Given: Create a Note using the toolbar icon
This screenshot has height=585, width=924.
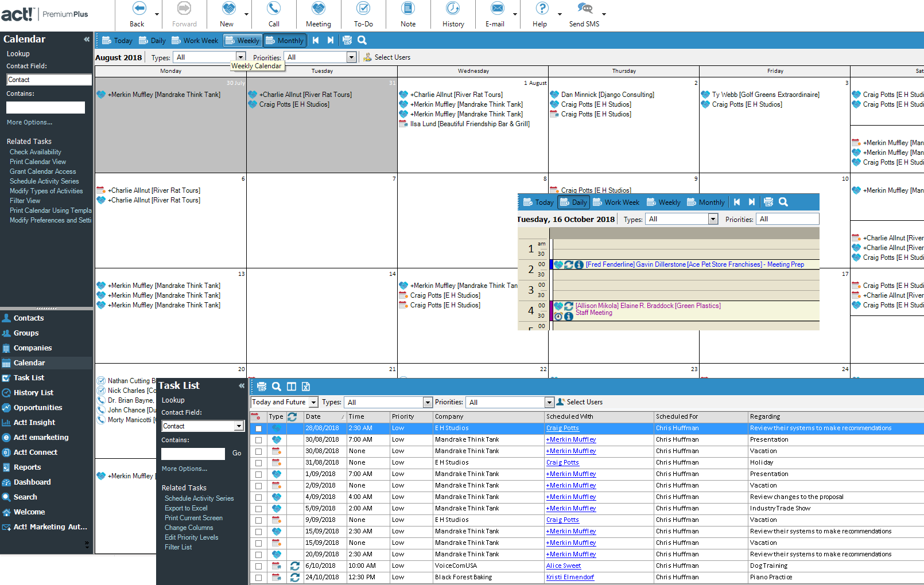Looking at the screenshot, I should [408, 9].
